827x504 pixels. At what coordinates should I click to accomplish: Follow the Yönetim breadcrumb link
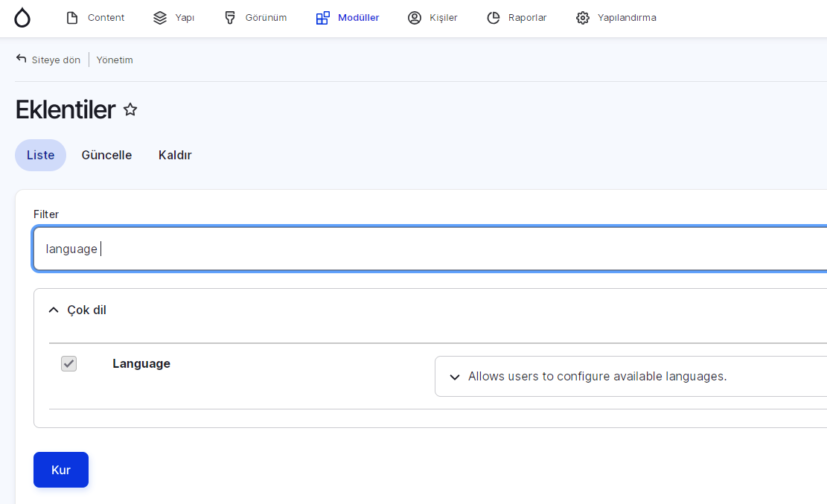(x=115, y=60)
